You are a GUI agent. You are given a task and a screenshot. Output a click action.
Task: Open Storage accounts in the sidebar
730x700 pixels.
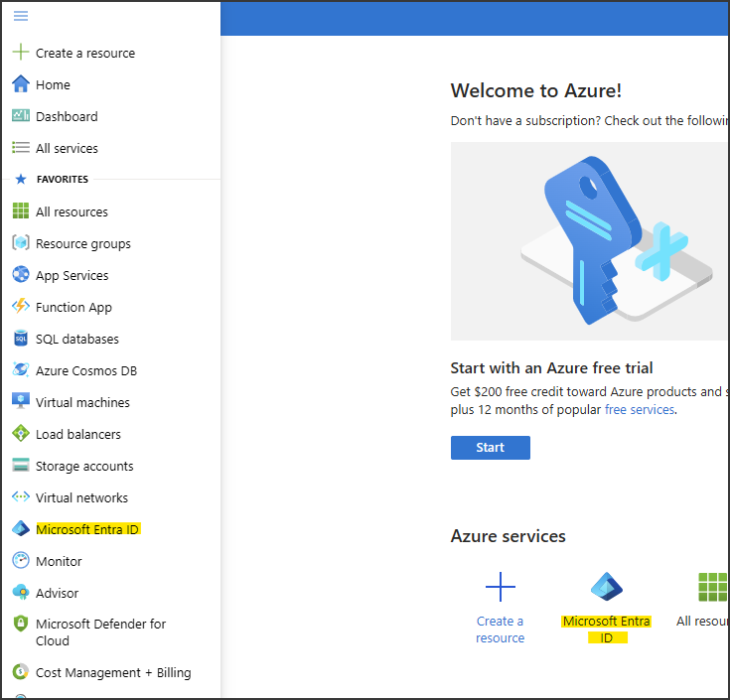[x=84, y=466]
